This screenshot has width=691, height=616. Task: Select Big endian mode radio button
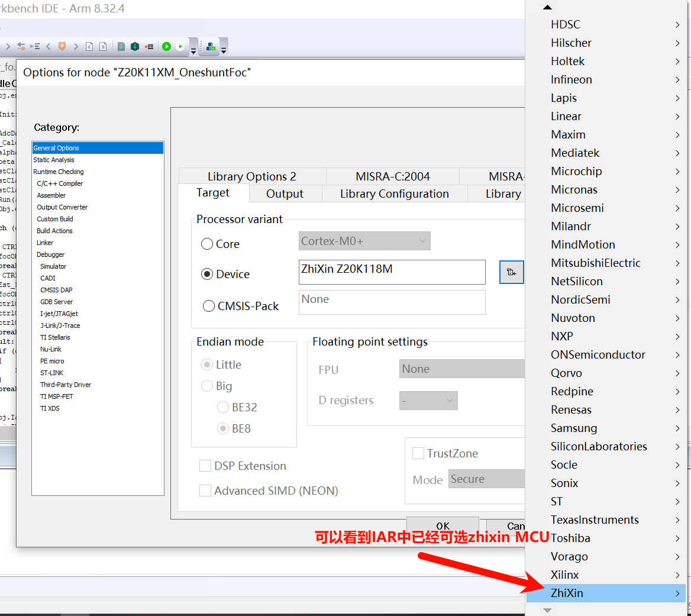[206, 386]
